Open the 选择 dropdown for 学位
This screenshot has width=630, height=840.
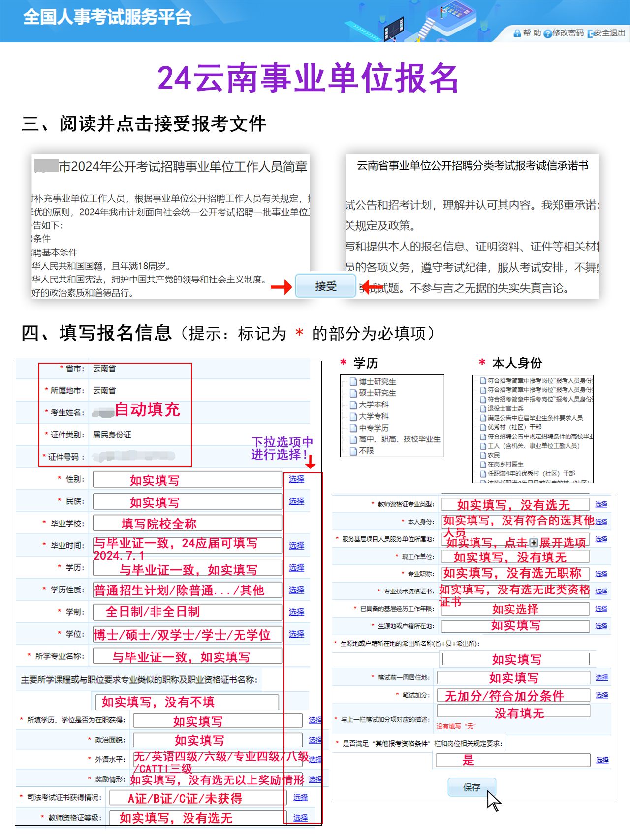coord(296,634)
